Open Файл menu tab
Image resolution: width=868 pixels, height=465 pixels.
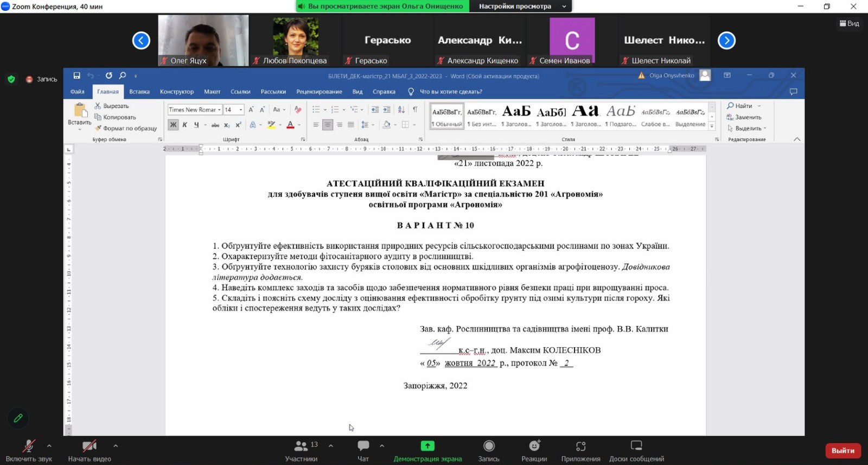pos(78,92)
